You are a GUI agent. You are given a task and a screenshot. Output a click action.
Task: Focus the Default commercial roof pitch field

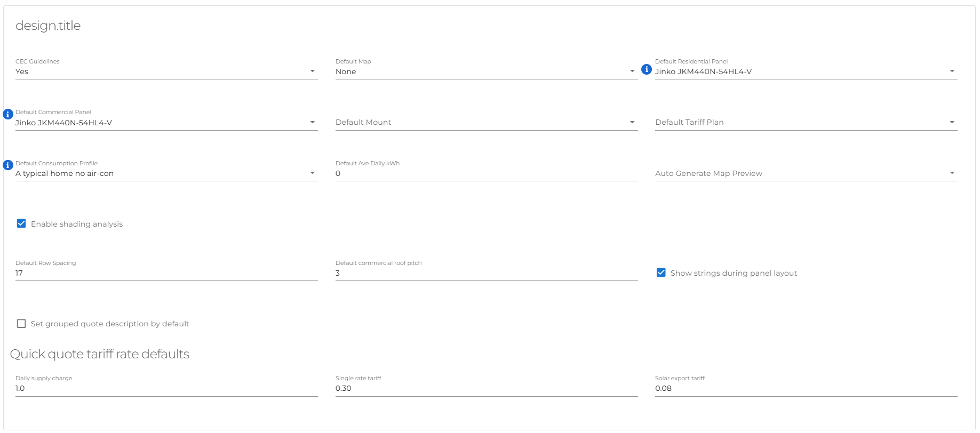pos(486,273)
